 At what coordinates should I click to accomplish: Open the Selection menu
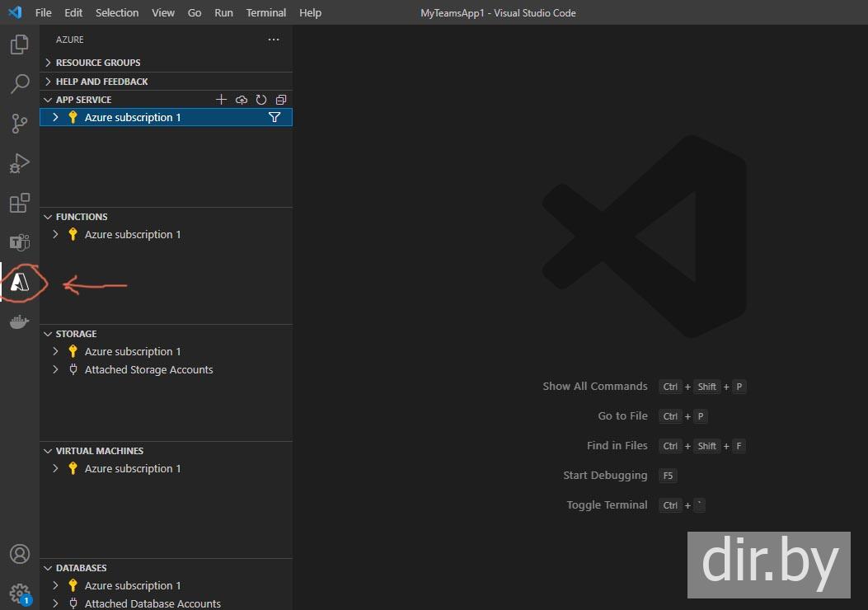click(x=117, y=13)
